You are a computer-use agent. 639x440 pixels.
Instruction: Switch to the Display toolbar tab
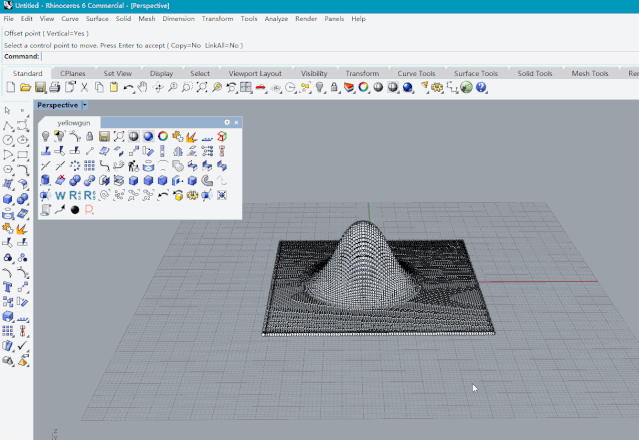point(161,73)
